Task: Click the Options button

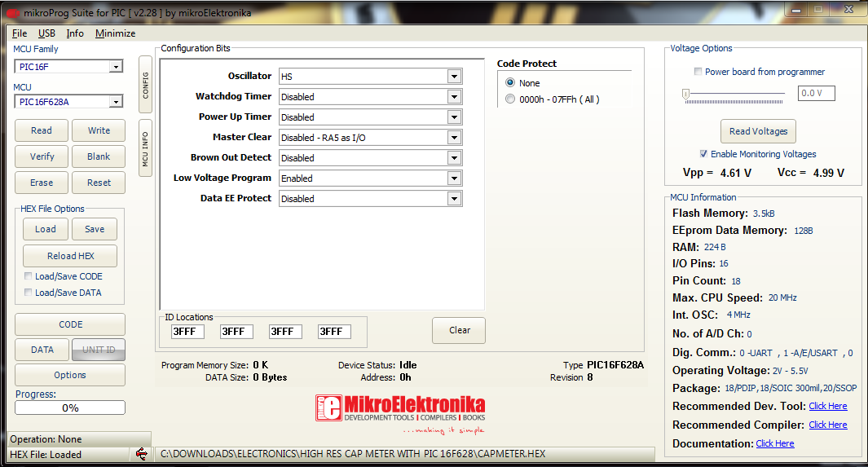Action: [x=70, y=375]
